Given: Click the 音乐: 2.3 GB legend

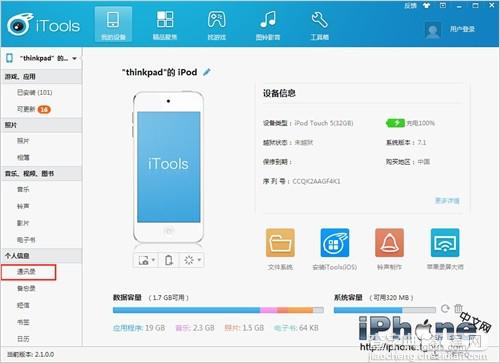Looking at the screenshot, I should pos(195,328).
